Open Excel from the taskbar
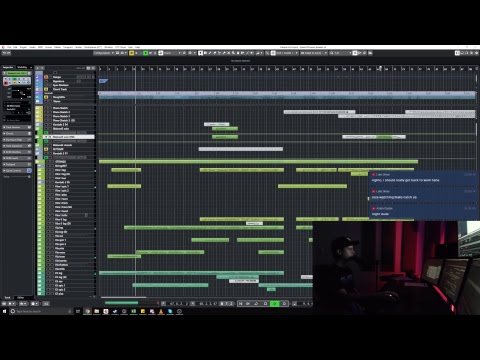This screenshot has width=480, height=360. [133, 311]
